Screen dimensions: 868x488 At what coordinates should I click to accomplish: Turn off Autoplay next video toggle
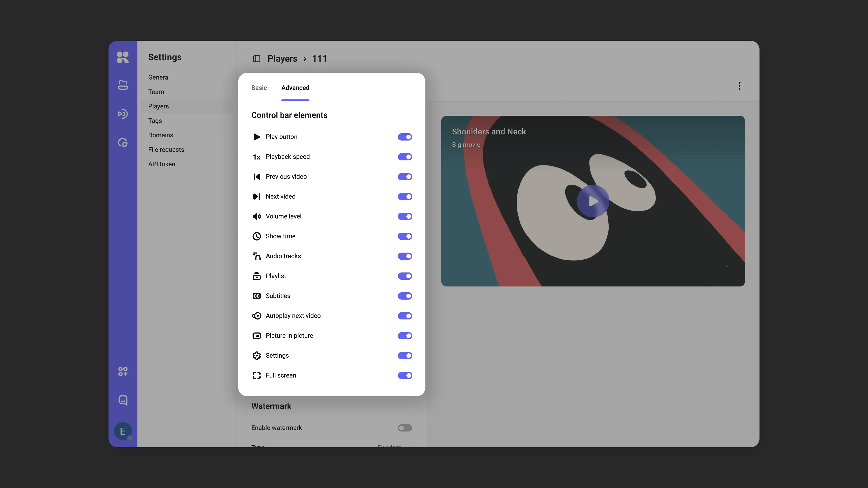pyautogui.click(x=405, y=316)
